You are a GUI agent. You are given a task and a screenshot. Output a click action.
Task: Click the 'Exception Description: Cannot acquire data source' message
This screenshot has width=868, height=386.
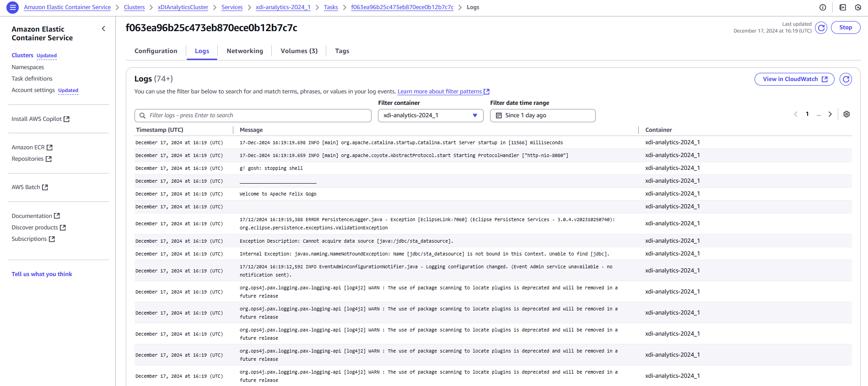(x=346, y=241)
